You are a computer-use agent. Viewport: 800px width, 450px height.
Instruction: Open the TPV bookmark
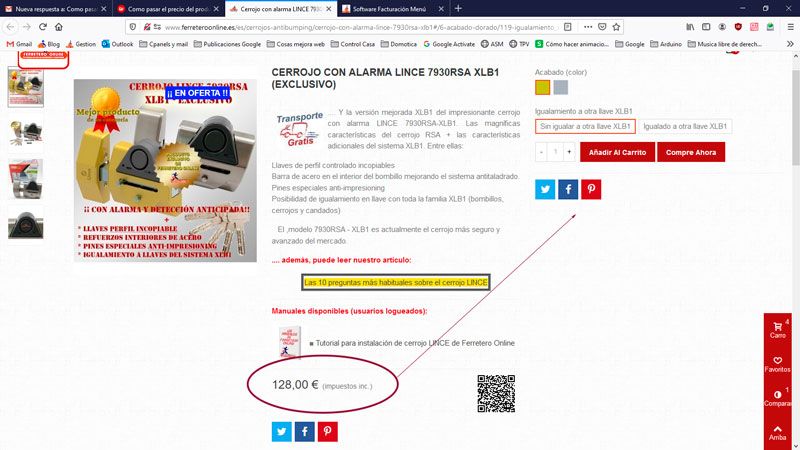click(519, 44)
